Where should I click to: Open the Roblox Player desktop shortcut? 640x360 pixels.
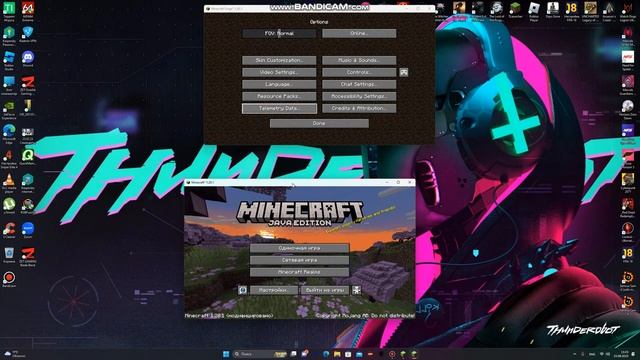tap(534, 11)
